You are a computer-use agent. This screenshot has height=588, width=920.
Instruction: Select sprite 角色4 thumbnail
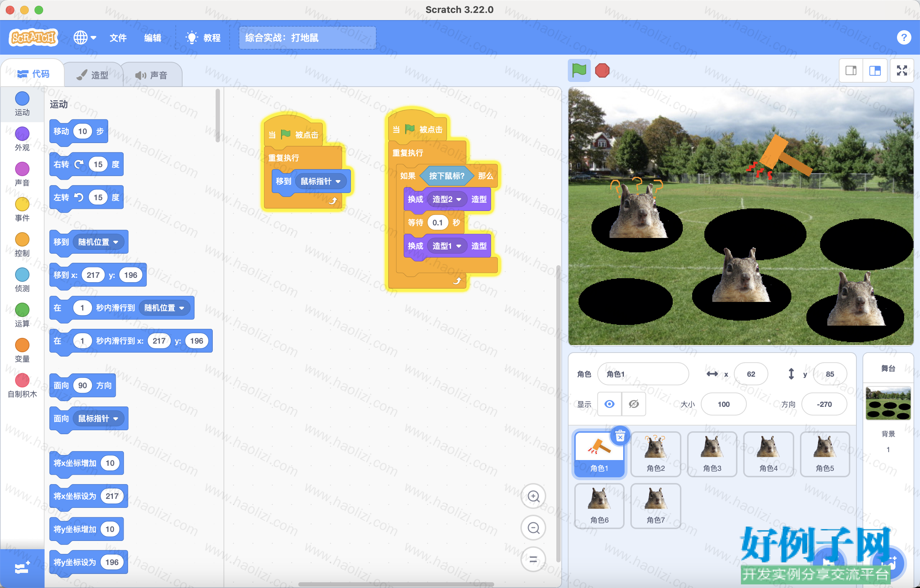pos(768,454)
